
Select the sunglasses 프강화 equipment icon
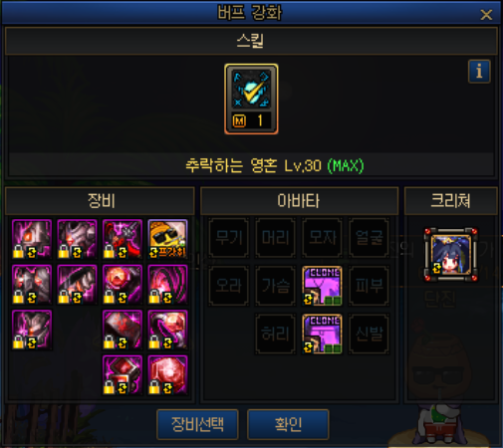[167, 239]
